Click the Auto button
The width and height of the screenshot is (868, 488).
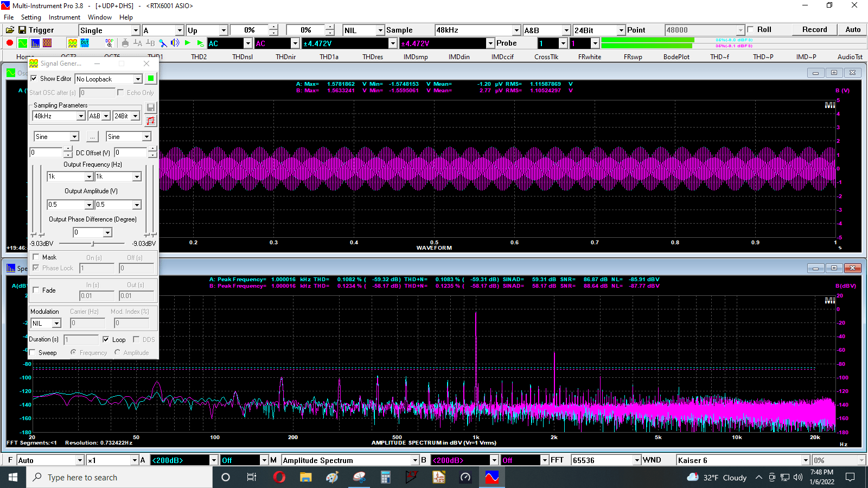coord(853,30)
